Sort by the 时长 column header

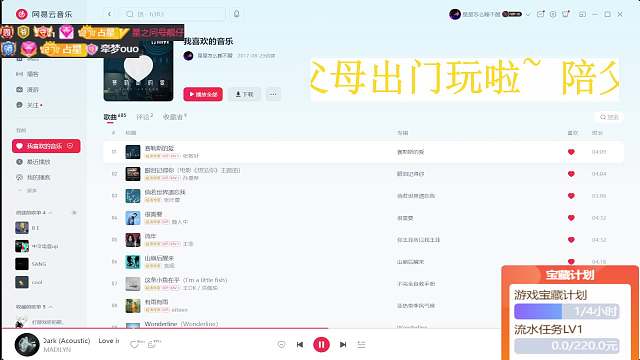(x=597, y=133)
